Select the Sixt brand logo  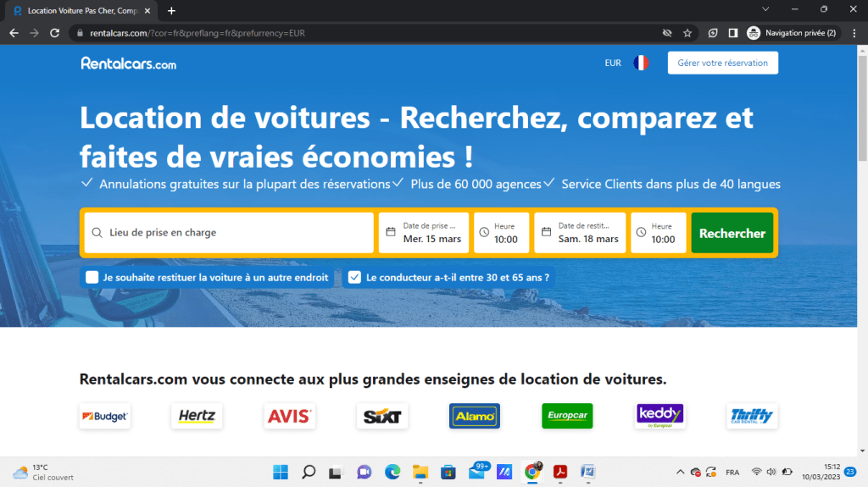point(382,416)
